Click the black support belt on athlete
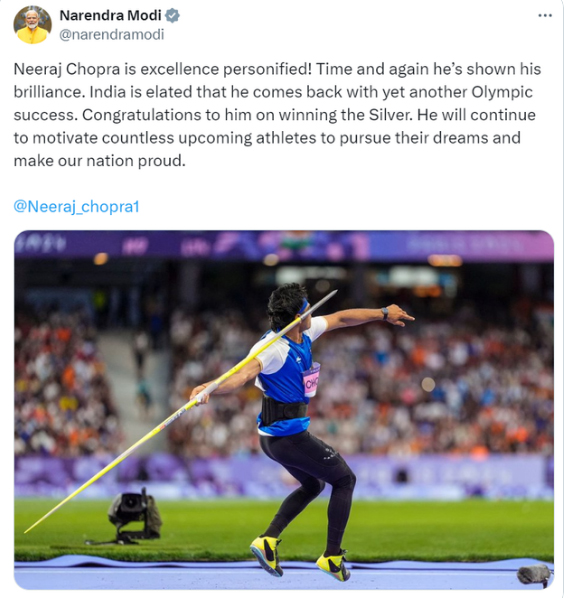 coord(284,410)
